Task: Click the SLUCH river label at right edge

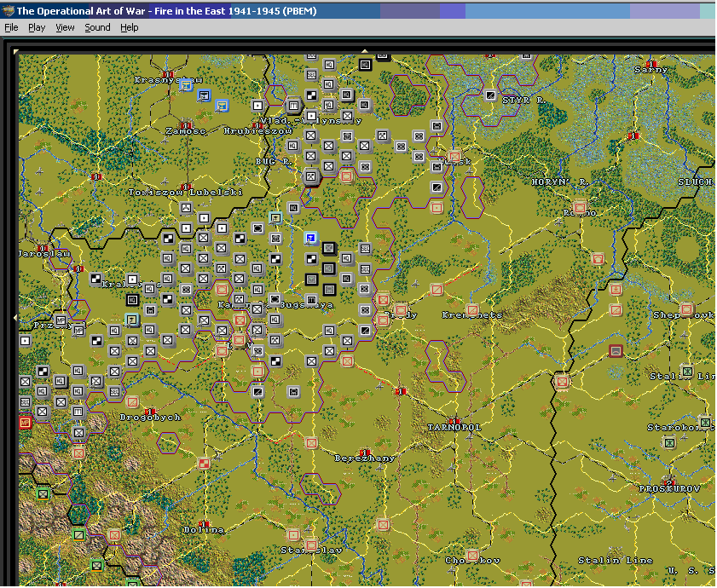Action: tap(696, 182)
